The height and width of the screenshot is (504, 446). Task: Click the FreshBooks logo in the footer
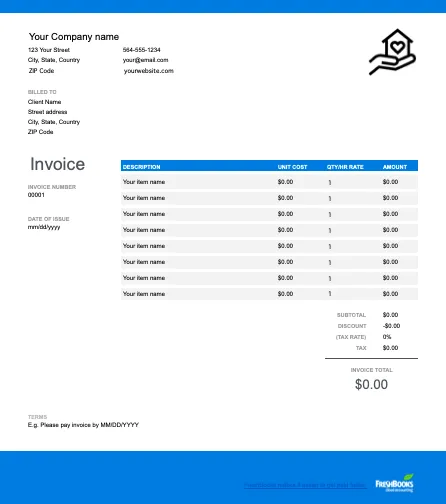coord(394,483)
